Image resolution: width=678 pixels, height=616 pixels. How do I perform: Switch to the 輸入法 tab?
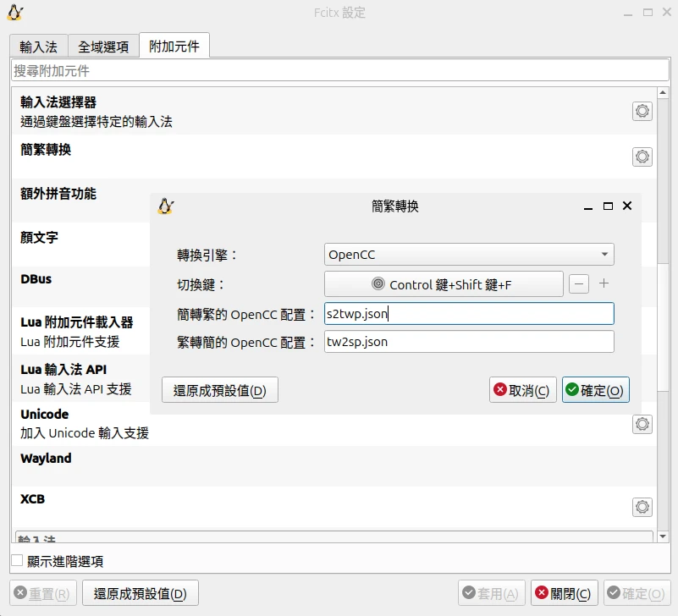(38, 47)
